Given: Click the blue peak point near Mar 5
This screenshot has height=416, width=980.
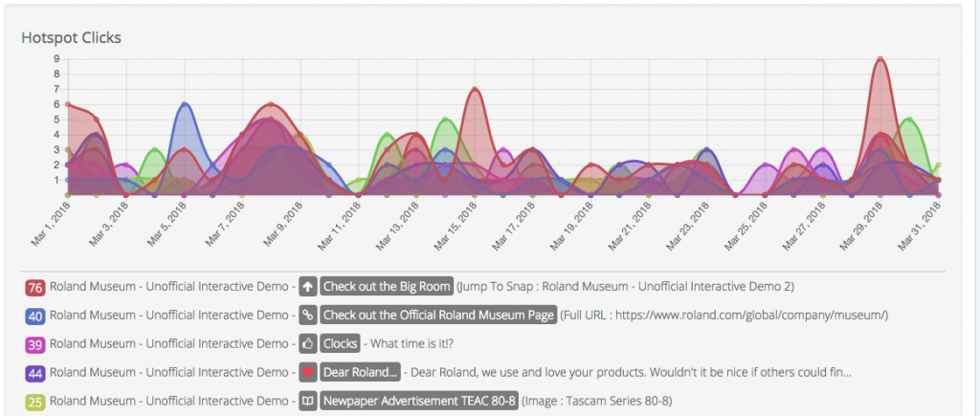Looking at the screenshot, I should pos(185,104).
